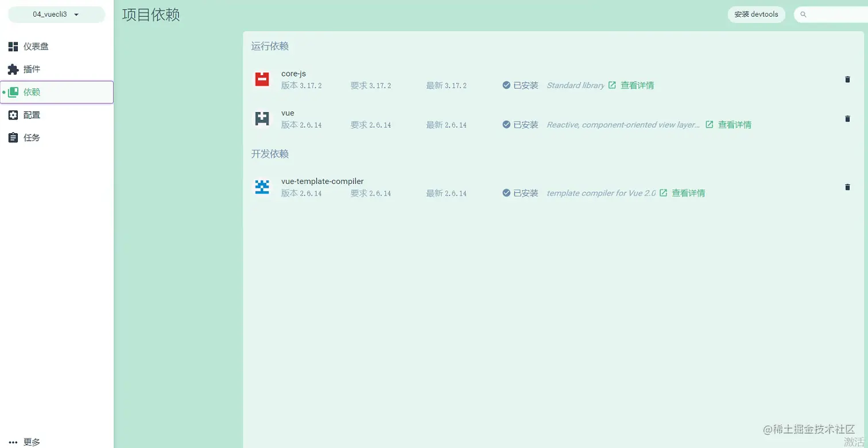
Task: Click the vue-template-compiler package name
Action: click(323, 181)
